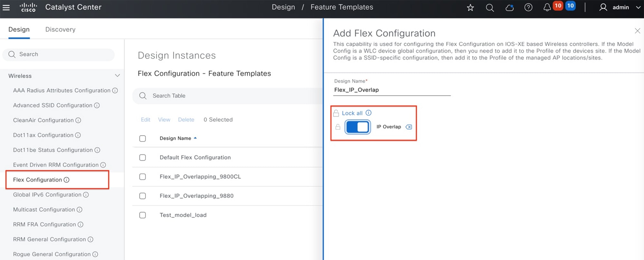
Task: Open RRM General Configuration
Action: tap(49, 239)
